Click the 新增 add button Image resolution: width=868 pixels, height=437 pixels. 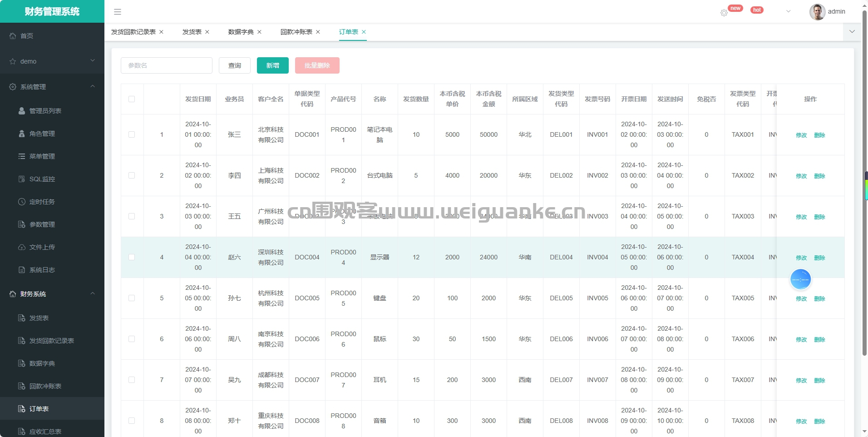pos(273,65)
